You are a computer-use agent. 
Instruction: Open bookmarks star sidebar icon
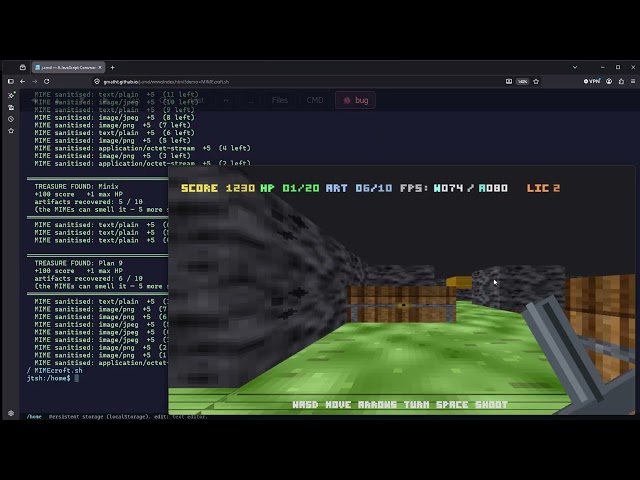[x=11, y=131]
